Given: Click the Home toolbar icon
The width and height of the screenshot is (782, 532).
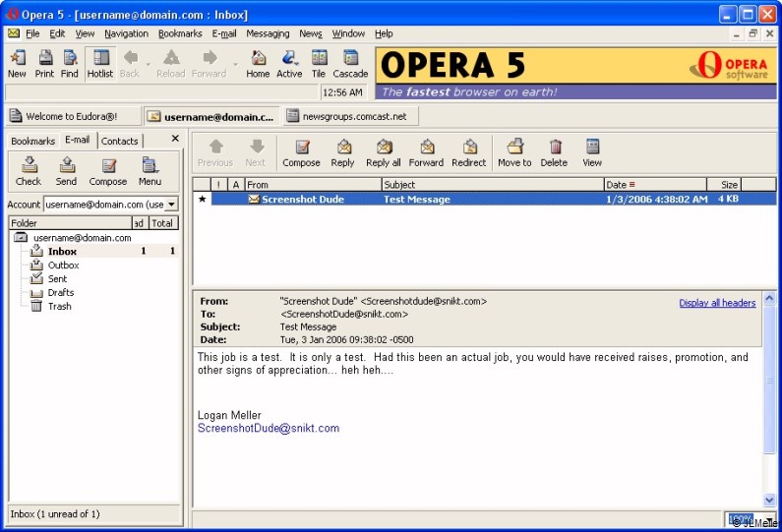Looking at the screenshot, I should (258, 63).
